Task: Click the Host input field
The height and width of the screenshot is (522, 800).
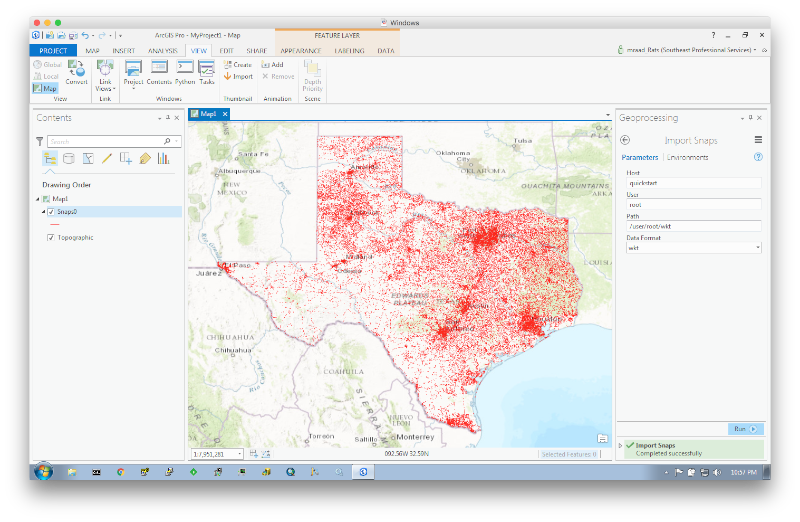Action: click(x=693, y=183)
